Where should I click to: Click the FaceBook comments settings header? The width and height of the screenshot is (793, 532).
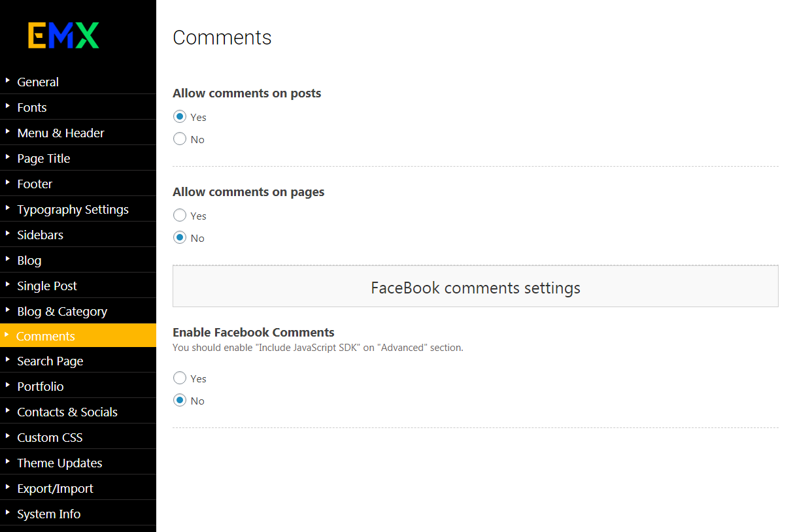475,288
